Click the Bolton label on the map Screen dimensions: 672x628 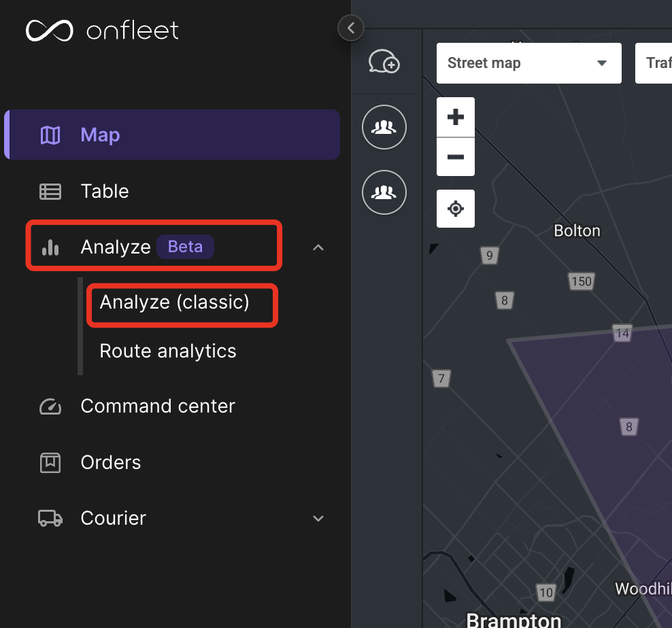(x=577, y=231)
